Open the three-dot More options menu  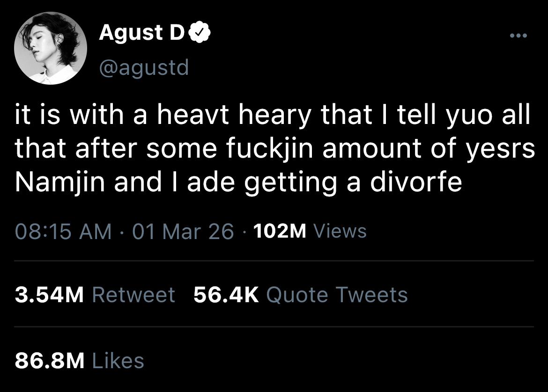518,36
